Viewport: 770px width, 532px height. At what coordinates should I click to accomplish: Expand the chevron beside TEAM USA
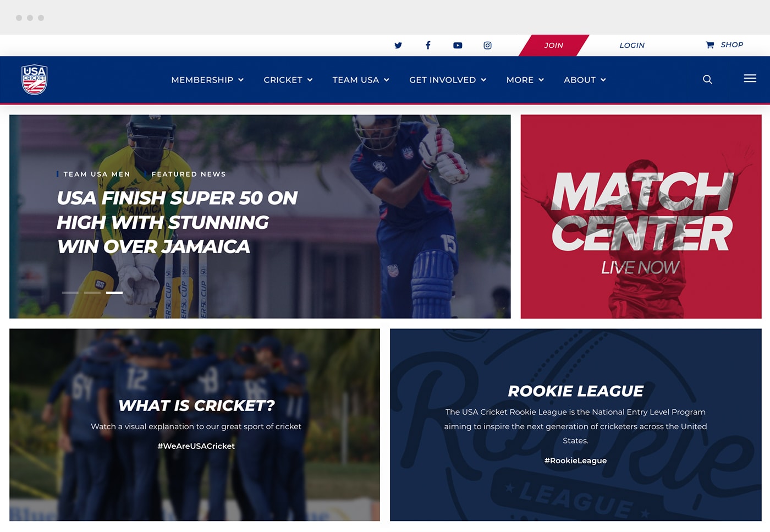point(387,80)
